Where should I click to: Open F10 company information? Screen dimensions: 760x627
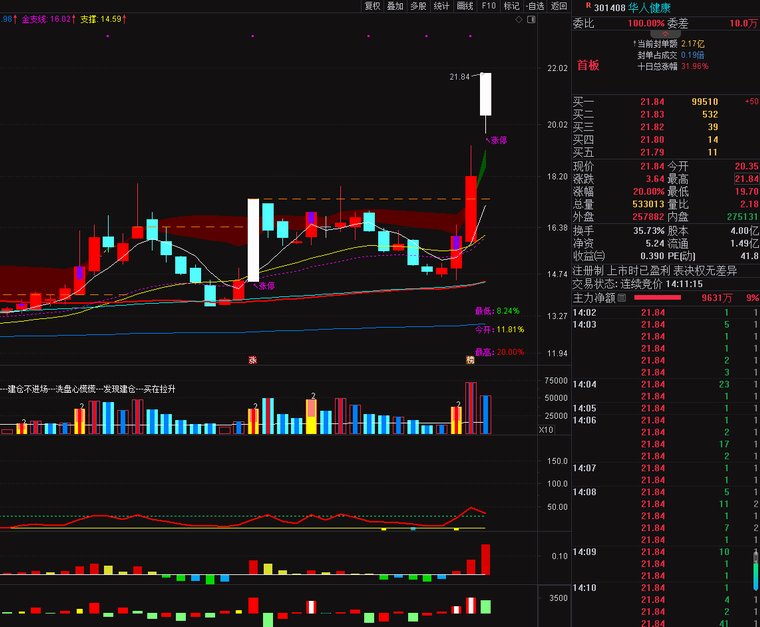tap(488, 6)
